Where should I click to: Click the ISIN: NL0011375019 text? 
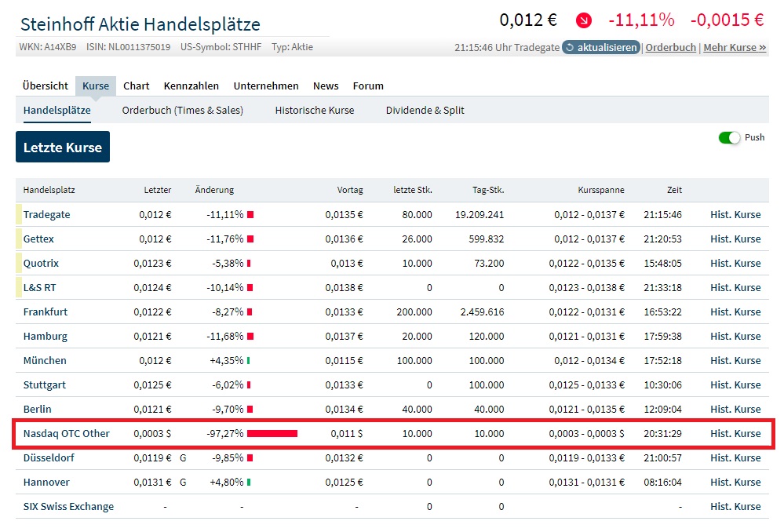pos(128,47)
